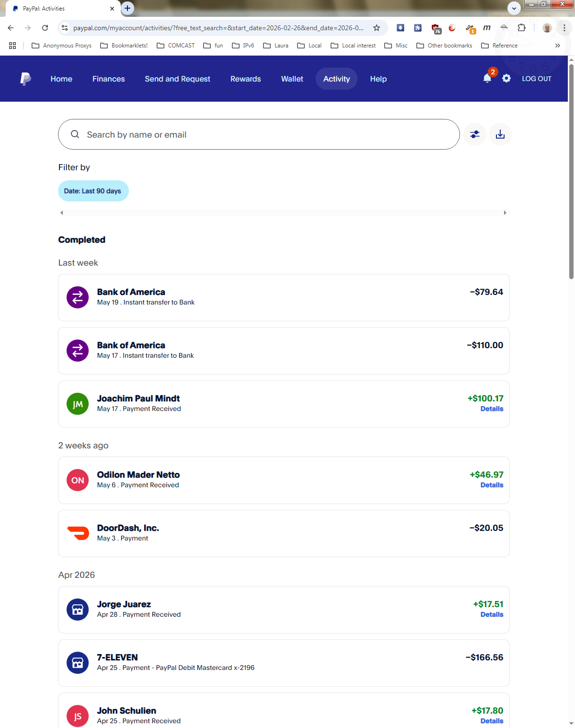The width and height of the screenshot is (575, 728).
Task: Open account settings gear icon
Action: point(506,78)
